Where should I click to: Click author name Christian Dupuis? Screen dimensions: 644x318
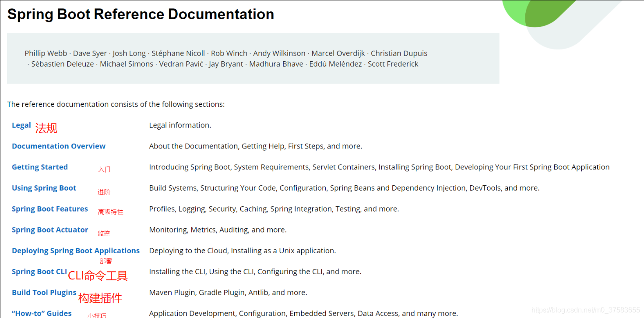pyautogui.click(x=399, y=53)
